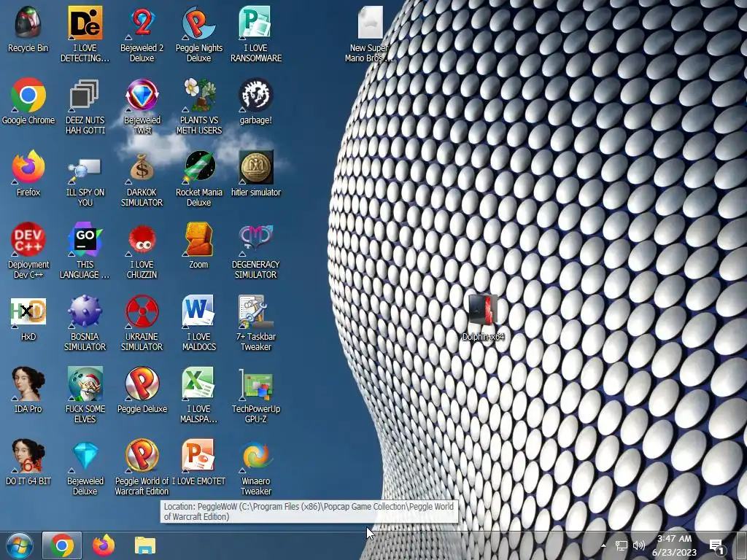This screenshot has height=560, width=747.
Task: Select the ILL SPY ON YOU icon
Action: click(x=85, y=169)
